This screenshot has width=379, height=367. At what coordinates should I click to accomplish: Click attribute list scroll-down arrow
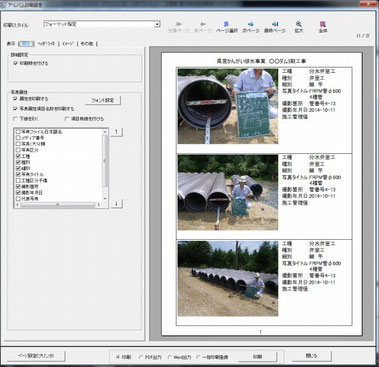105,199
